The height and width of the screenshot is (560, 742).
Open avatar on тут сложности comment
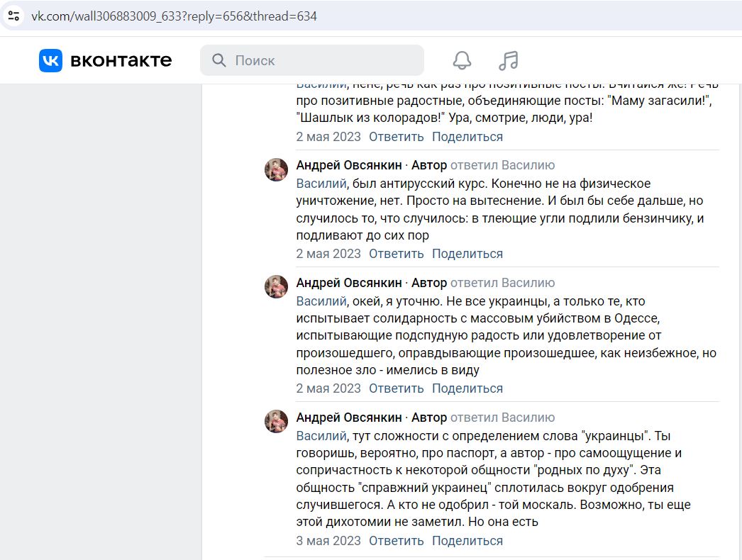tap(277, 422)
